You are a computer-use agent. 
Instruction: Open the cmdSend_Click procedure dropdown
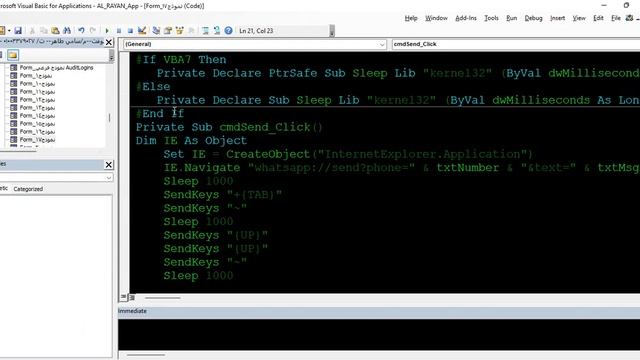coord(516,44)
